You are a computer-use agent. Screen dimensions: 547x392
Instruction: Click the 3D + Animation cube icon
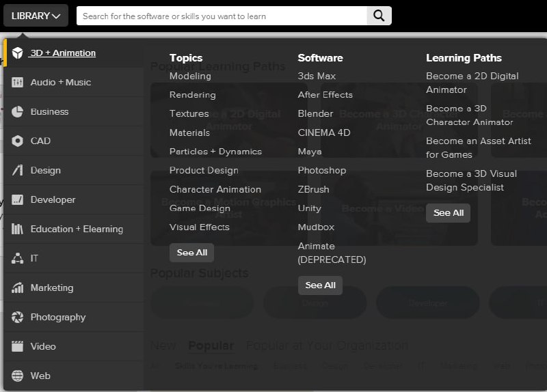17,53
